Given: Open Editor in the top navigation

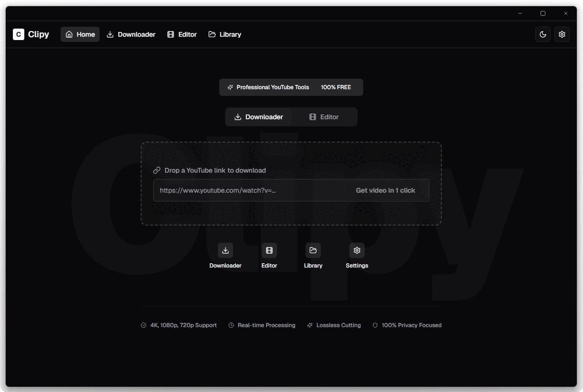Looking at the screenshot, I should pos(182,34).
